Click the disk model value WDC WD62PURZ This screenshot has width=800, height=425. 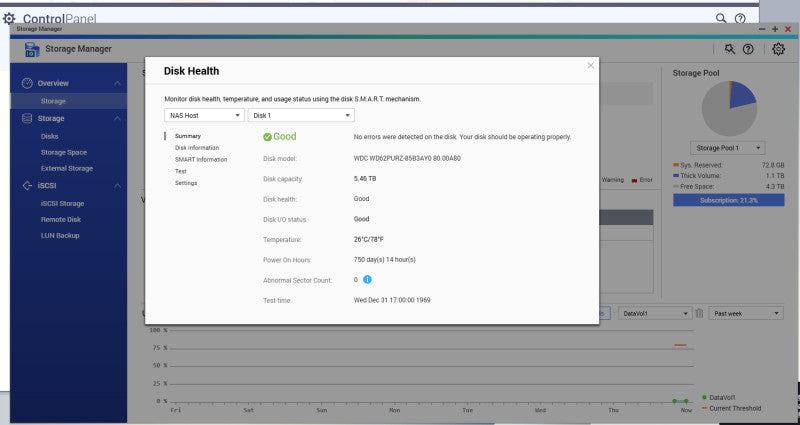point(407,159)
